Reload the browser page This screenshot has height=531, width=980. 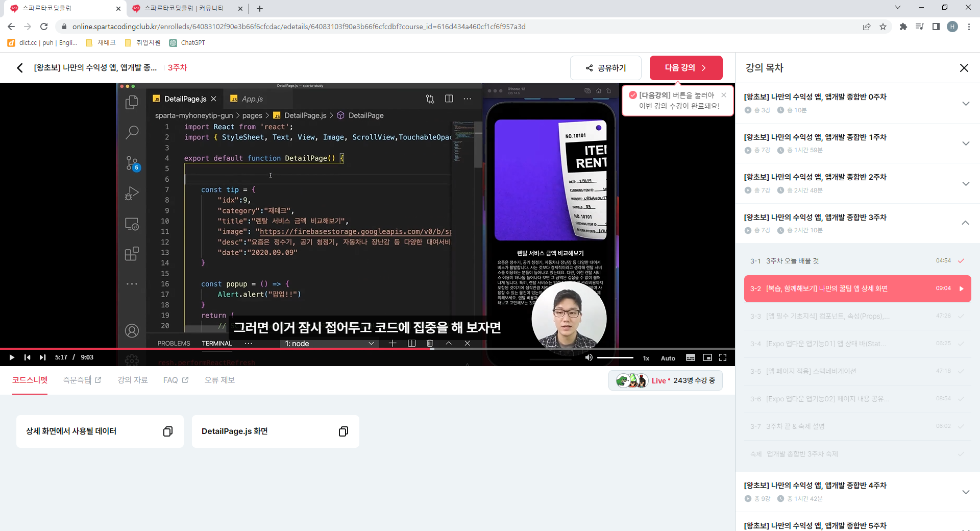(x=44, y=27)
